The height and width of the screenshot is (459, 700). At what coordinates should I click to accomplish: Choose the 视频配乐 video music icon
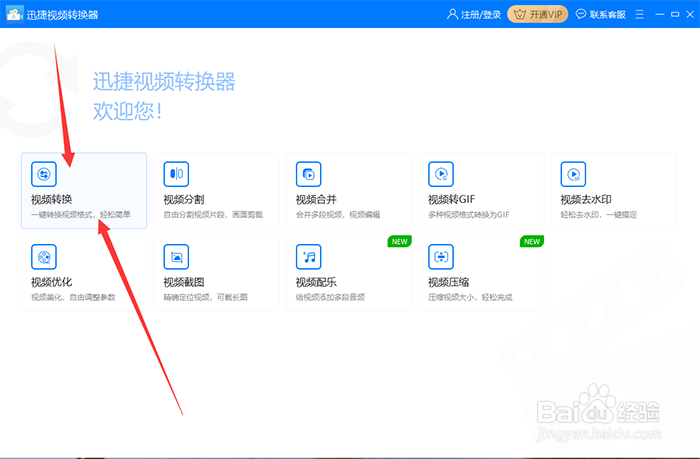pyautogui.click(x=308, y=257)
